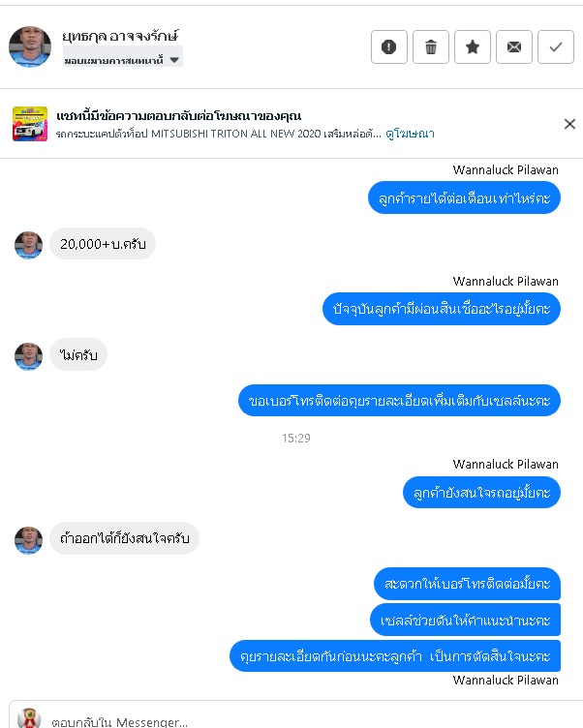The height and width of the screenshot is (728, 583).
Task: Click the 15:29 timestamp label
Action: pyautogui.click(x=296, y=438)
